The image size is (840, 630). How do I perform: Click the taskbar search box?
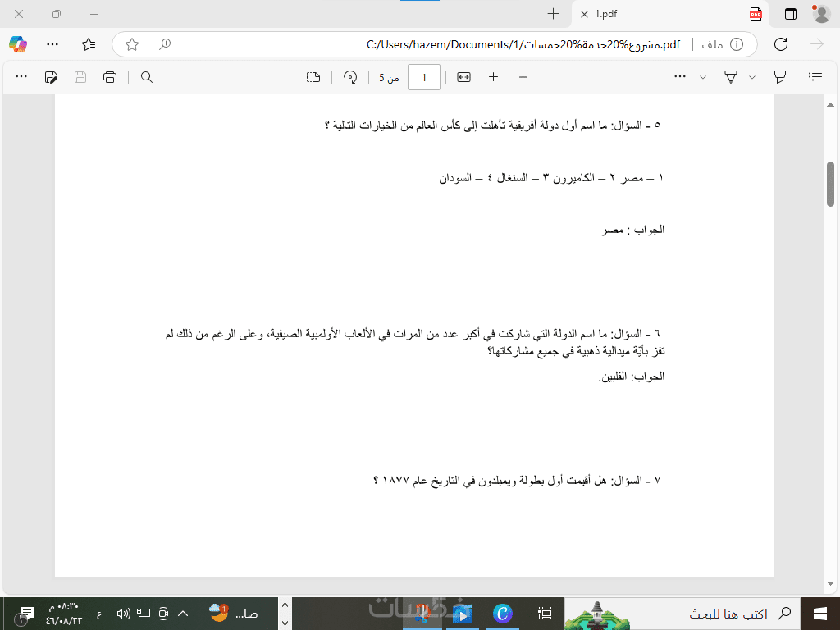click(682, 614)
